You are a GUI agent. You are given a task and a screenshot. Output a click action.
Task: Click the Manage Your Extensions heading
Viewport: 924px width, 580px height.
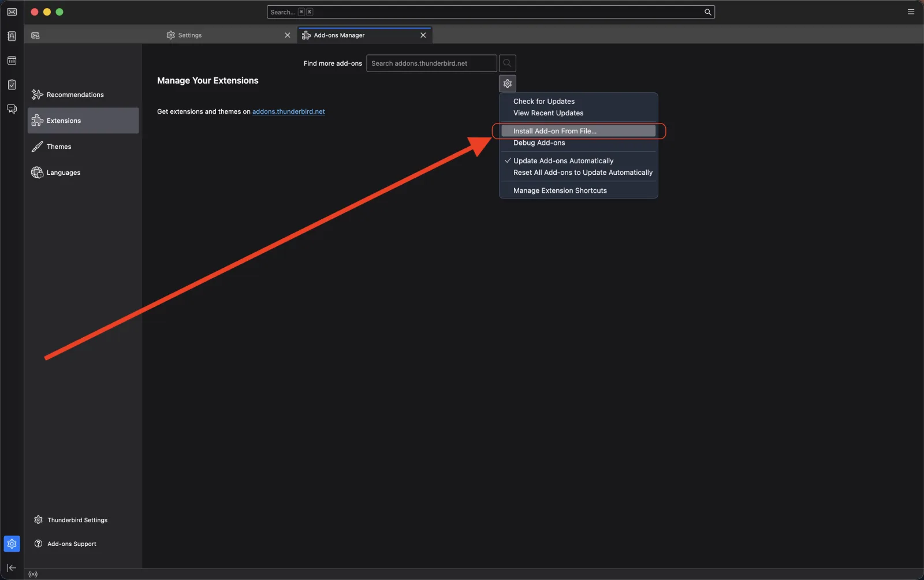click(x=208, y=81)
